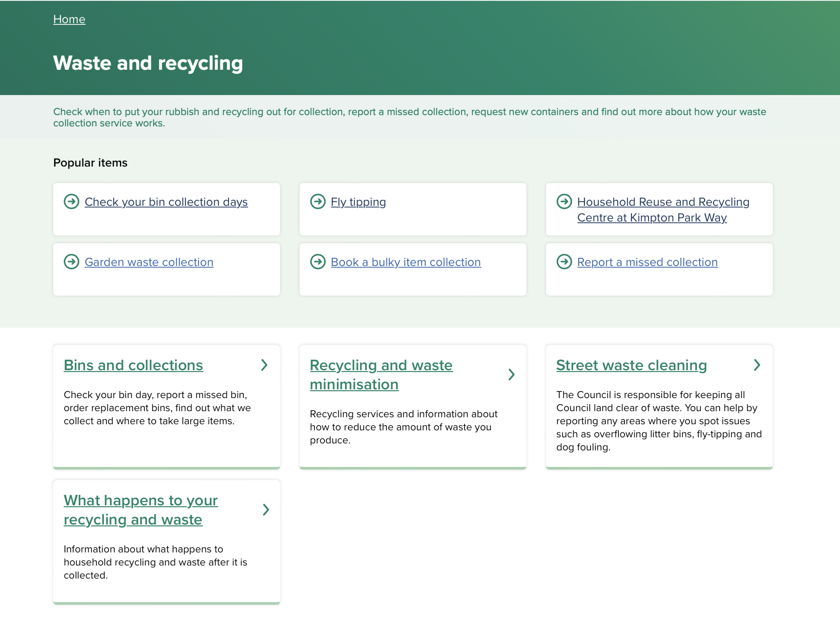
Task: Open Check your bin collection days link
Action: [x=166, y=202]
